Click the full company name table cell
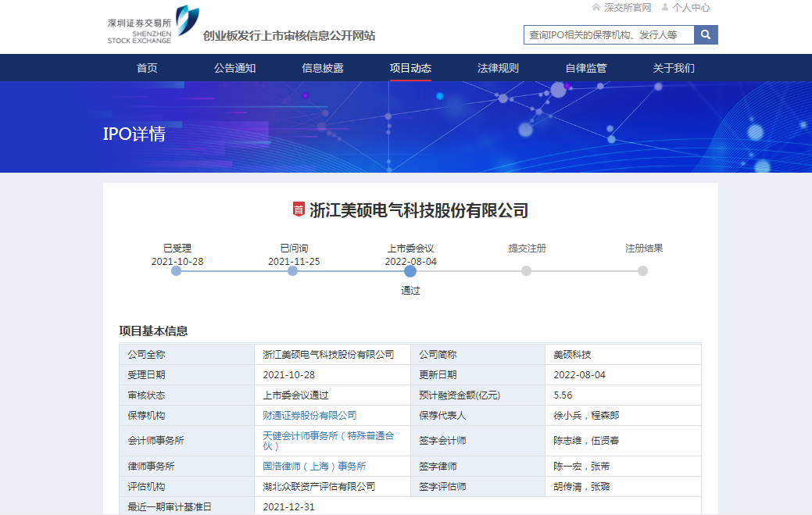The height and width of the screenshot is (515, 812). pos(332,355)
